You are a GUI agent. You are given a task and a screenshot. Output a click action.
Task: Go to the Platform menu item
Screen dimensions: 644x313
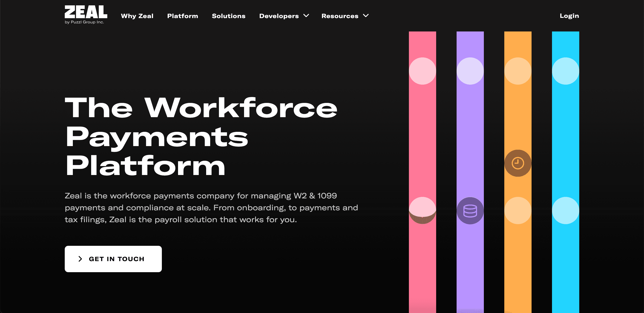[183, 16]
